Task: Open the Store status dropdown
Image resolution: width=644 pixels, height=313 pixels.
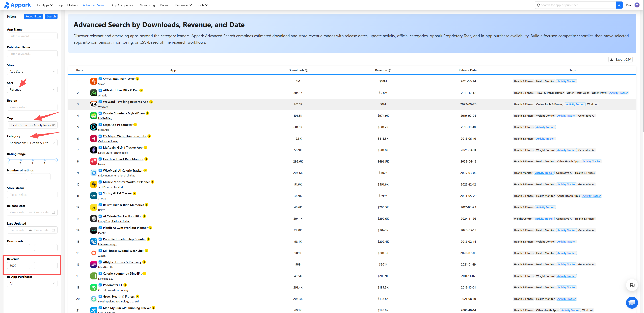Action: tap(32, 195)
